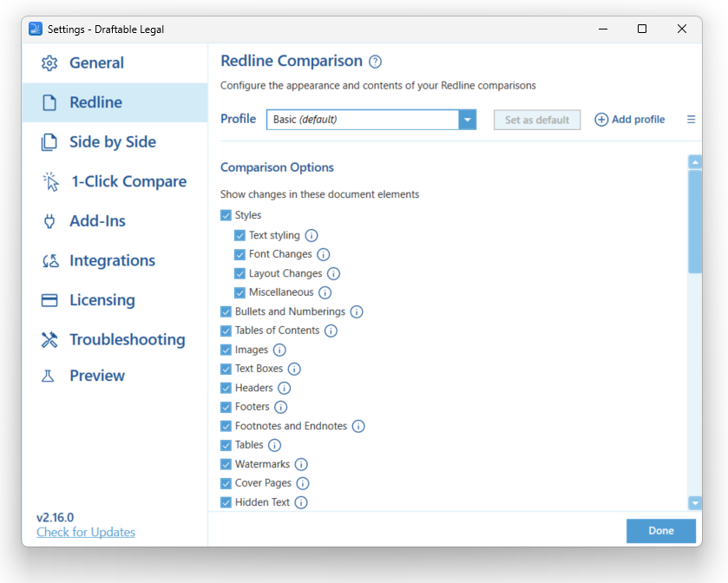Image resolution: width=728 pixels, height=583 pixels.
Task: Show info for Miscellaneous
Action: [325, 293]
